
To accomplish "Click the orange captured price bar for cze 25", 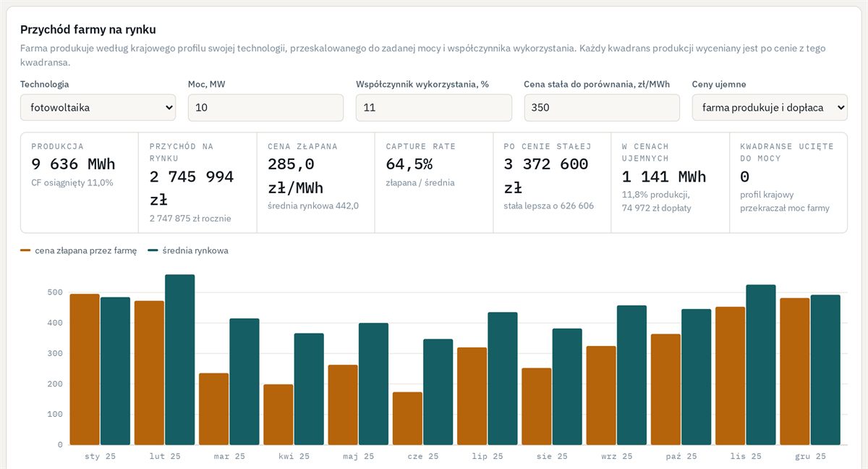I will click(x=407, y=418).
